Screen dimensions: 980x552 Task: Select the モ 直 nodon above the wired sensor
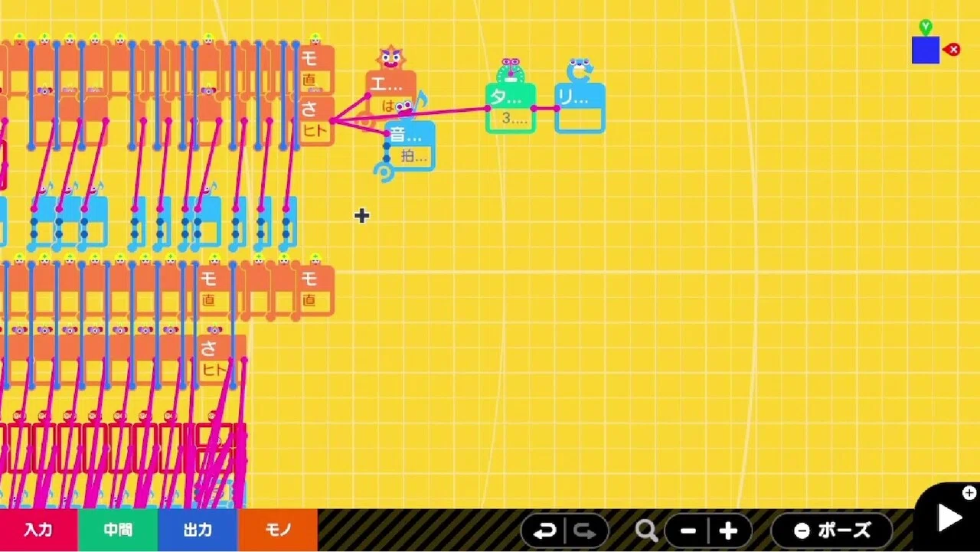pos(315,70)
